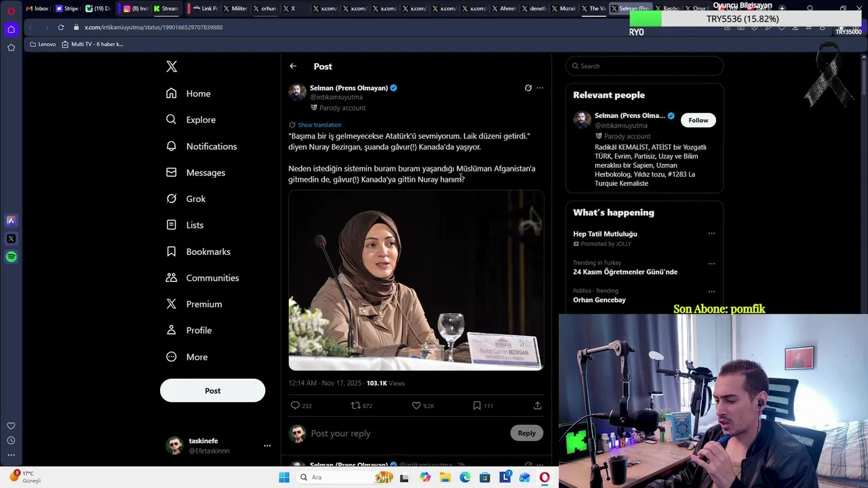Open the Lenovo bookmarks folder
Screen dimensions: 868x488
point(43,44)
